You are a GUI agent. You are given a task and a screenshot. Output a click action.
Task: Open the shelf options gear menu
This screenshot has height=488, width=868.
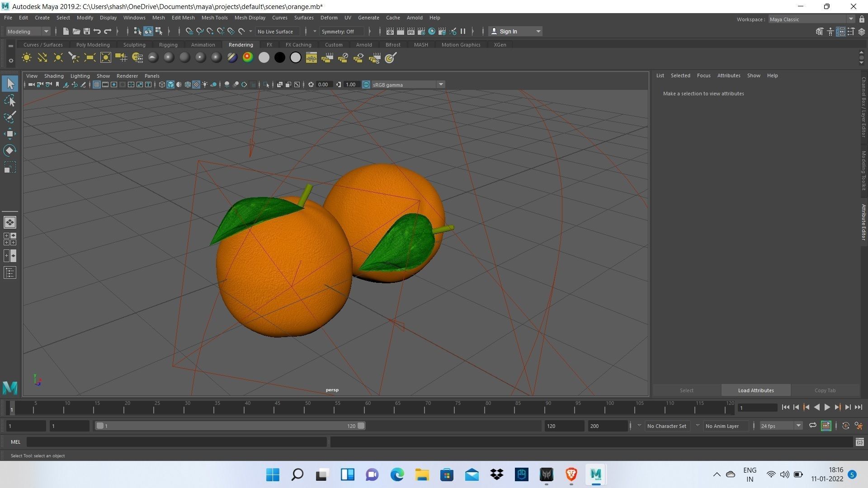pyautogui.click(x=11, y=60)
